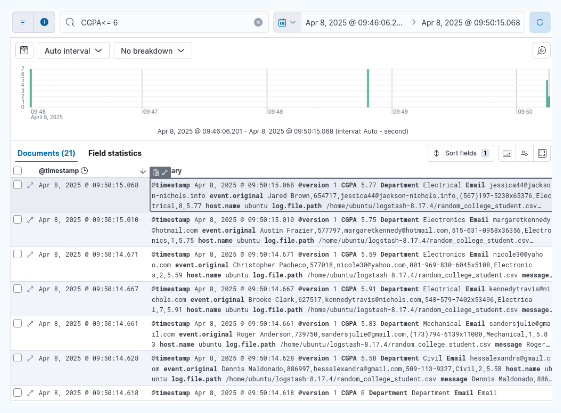
Task: Click the chart time range caption below histogram
Action: (283, 131)
